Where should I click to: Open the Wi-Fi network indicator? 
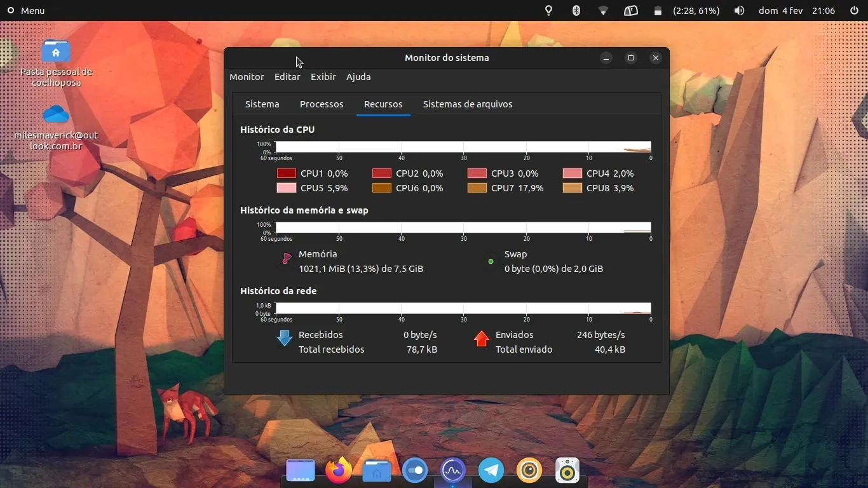tap(603, 11)
